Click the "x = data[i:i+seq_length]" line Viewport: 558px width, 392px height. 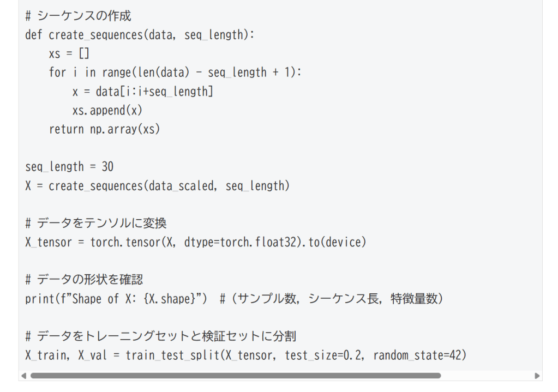142,92
